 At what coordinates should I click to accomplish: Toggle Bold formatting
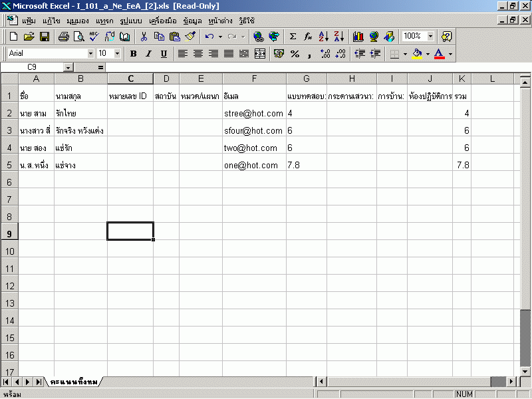pyautogui.click(x=133, y=53)
